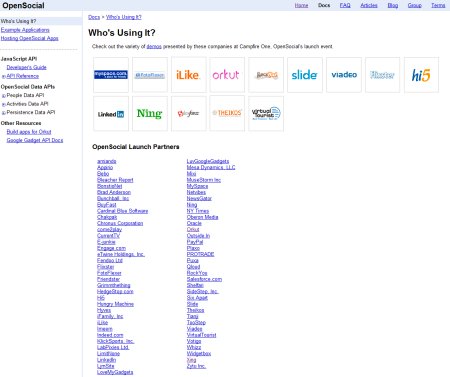Click the Virtual Tourist logo tile

pyautogui.click(x=266, y=114)
